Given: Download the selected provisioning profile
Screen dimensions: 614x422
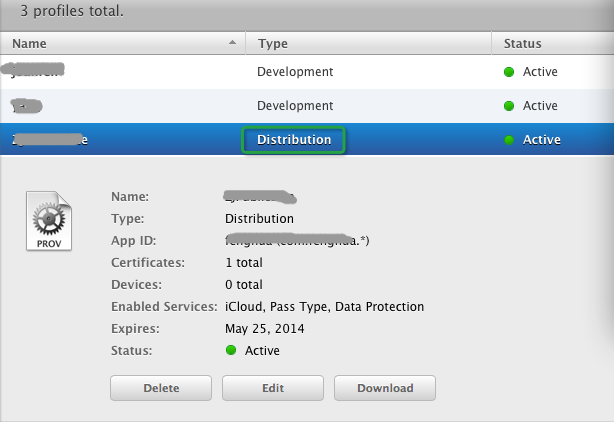Looking at the screenshot, I should click(x=385, y=388).
